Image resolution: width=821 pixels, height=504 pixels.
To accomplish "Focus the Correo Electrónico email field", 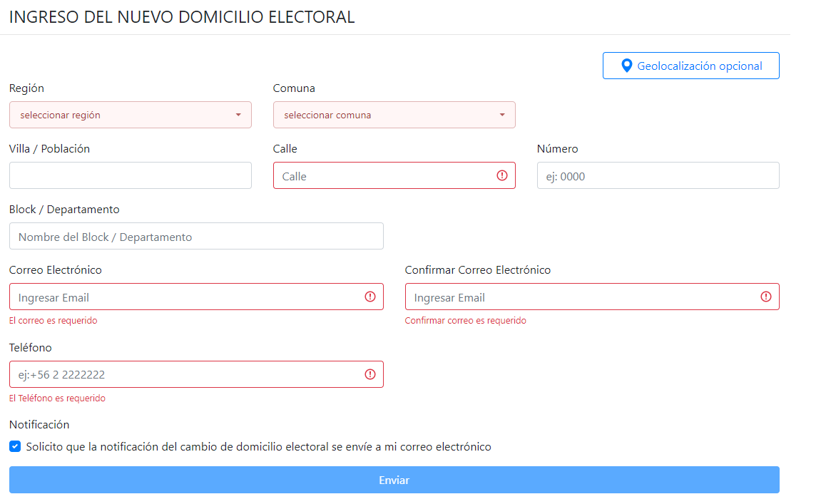I will point(185,297).
